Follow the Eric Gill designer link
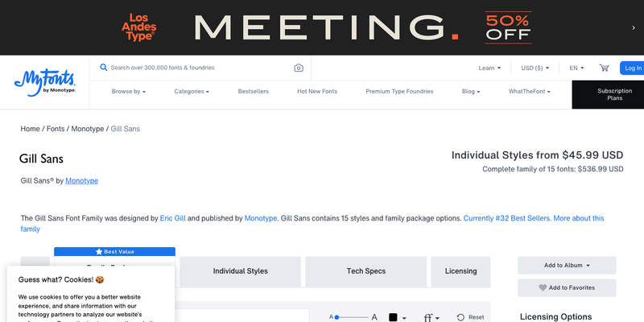The image size is (644, 322). click(177, 218)
